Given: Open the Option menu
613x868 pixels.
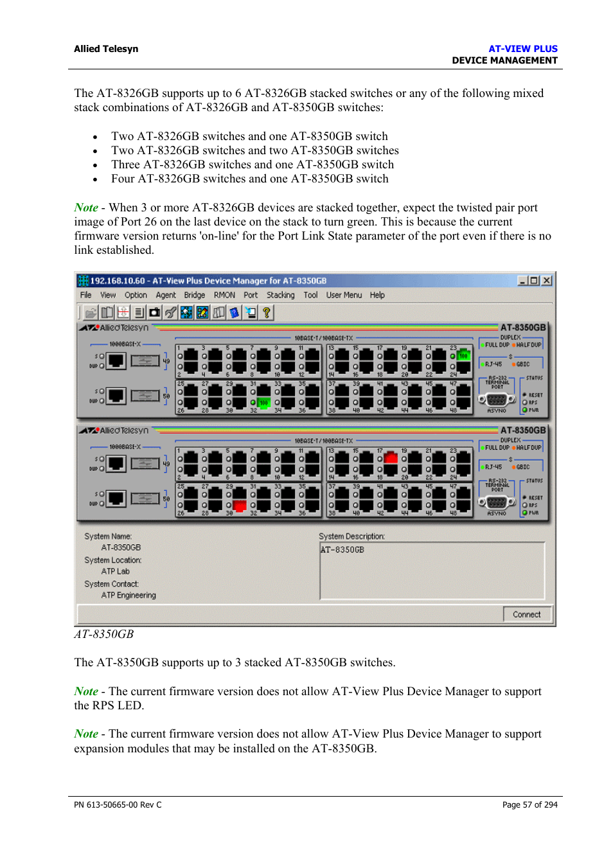Looking at the screenshot, I should tap(136, 296).
